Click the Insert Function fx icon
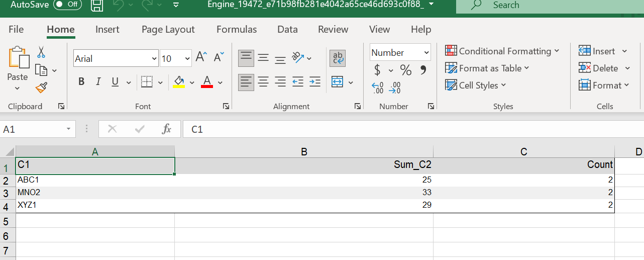This screenshot has height=260, width=644. point(166,129)
